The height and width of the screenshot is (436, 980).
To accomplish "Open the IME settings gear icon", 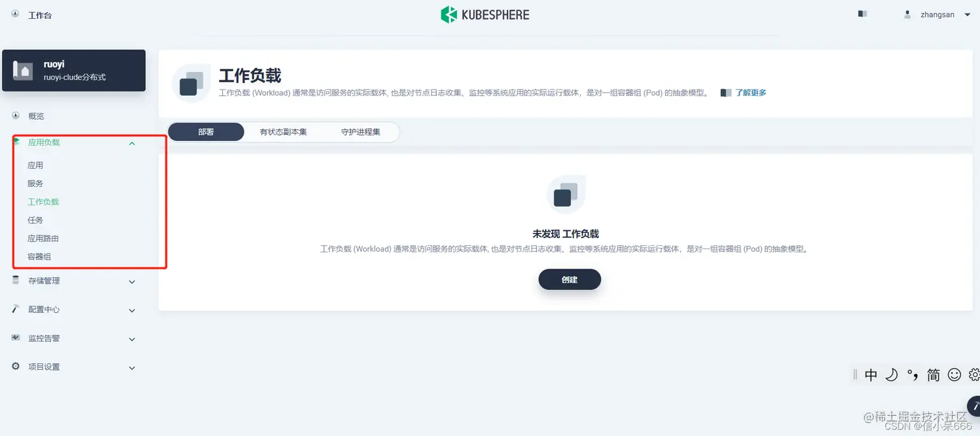I will (x=974, y=375).
